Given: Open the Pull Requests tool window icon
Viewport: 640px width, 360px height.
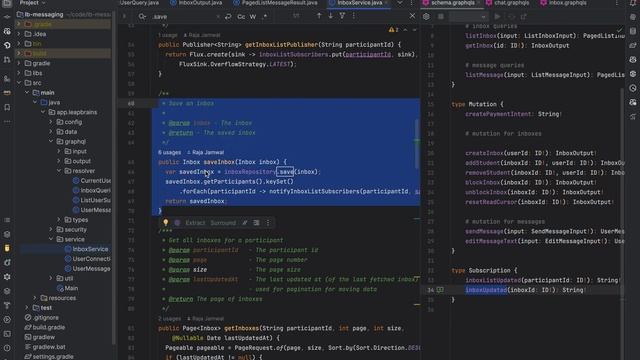Looking at the screenshot, I should tap(7, 60).
